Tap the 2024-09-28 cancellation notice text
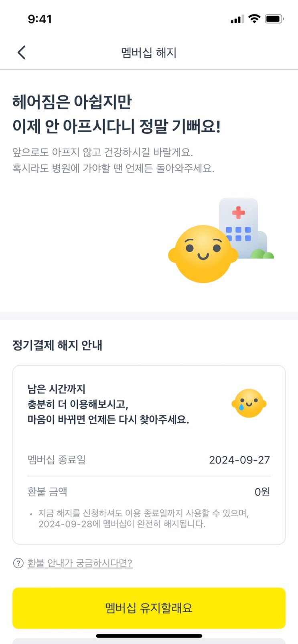Screen dimensions: 298x644 122,524
